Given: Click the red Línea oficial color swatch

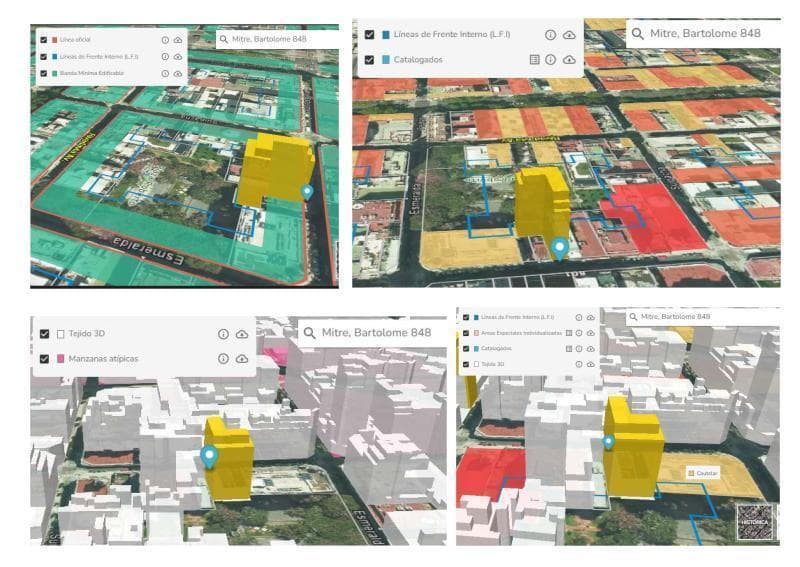Looking at the screenshot, I should [x=54, y=40].
